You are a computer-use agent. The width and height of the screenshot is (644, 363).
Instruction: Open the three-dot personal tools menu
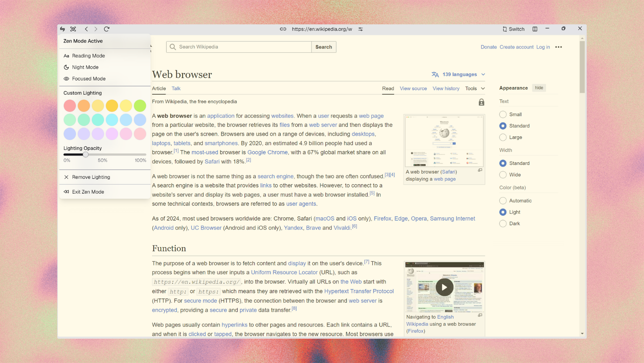click(558, 47)
